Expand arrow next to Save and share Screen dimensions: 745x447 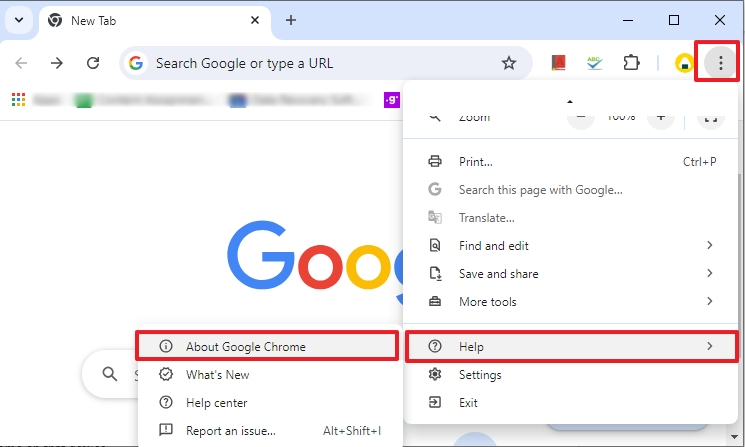click(709, 273)
